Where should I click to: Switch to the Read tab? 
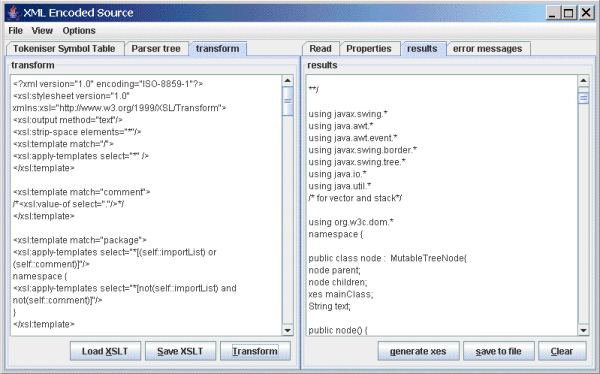tap(320, 49)
